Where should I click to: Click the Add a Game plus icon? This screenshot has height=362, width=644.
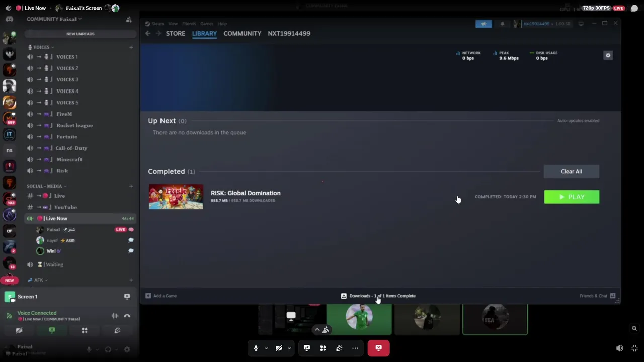pyautogui.click(x=148, y=296)
